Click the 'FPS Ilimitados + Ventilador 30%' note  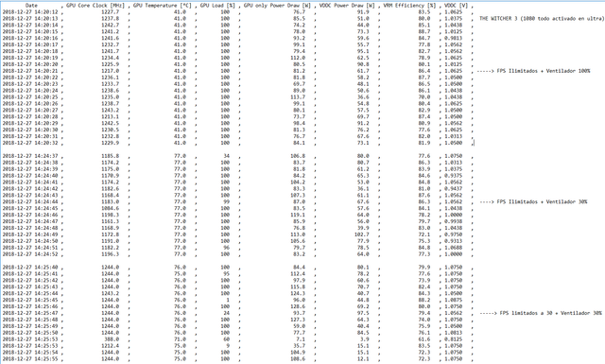coord(542,202)
